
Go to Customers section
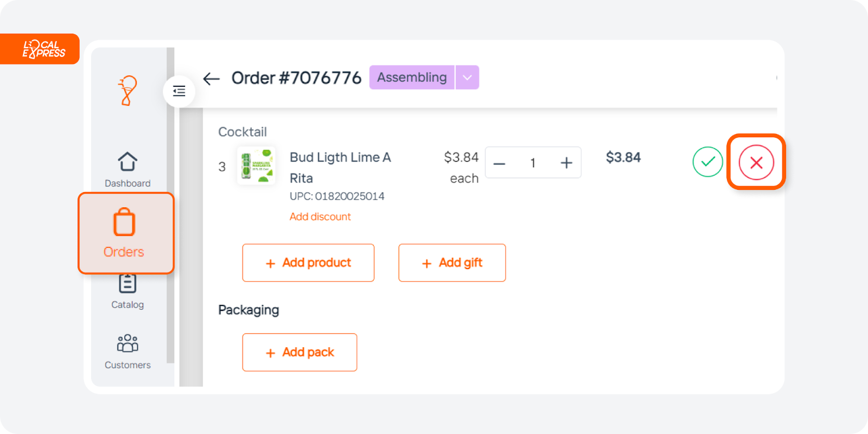[127, 352]
